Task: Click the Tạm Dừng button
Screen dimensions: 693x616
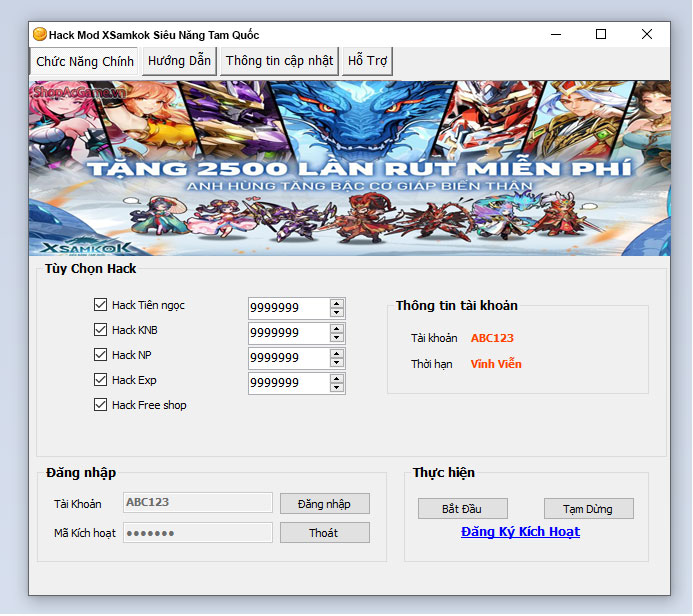Action: [x=588, y=509]
